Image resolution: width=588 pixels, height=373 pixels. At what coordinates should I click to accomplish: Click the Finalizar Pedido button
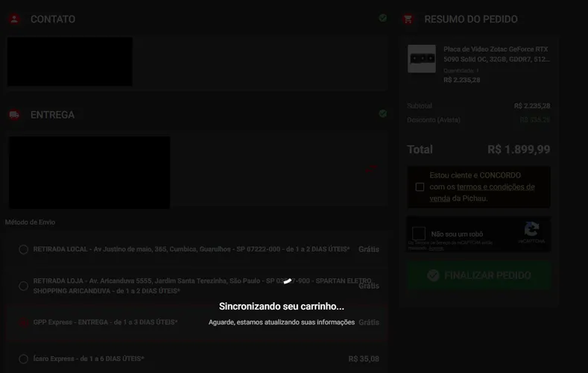pyautogui.click(x=479, y=275)
